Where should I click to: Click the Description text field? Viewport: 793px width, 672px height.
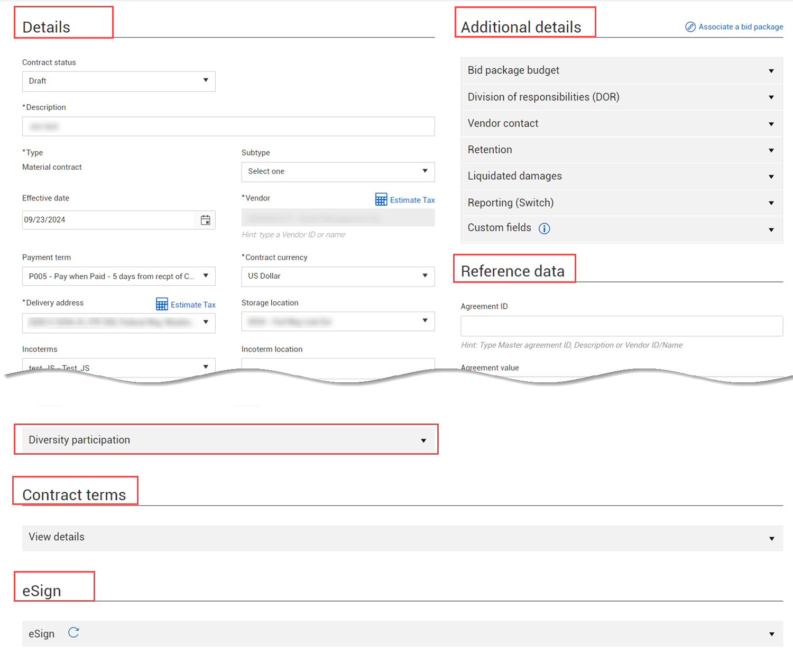228,127
